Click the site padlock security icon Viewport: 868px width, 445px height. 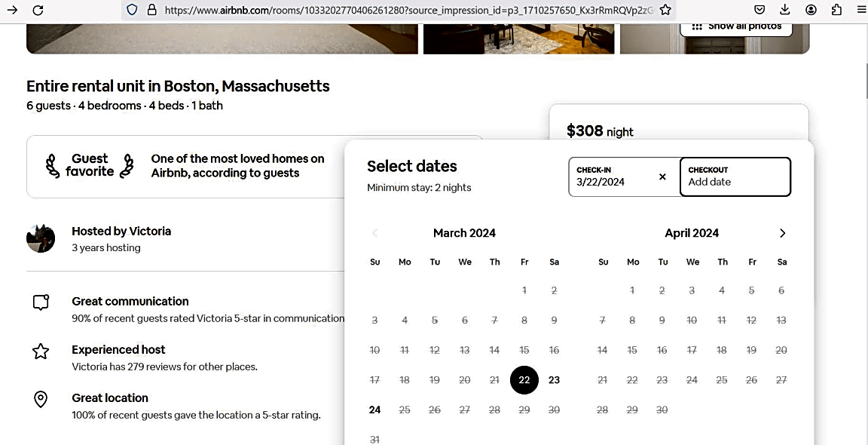point(151,10)
